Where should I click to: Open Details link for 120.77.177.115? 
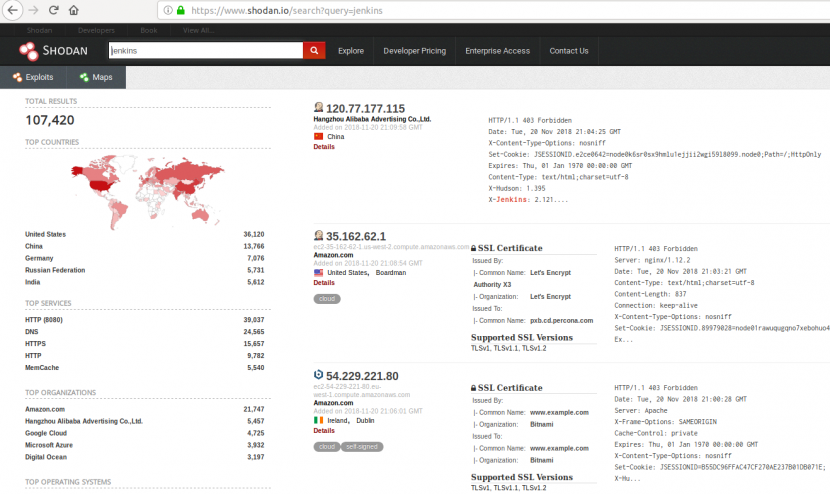pyautogui.click(x=324, y=147)
